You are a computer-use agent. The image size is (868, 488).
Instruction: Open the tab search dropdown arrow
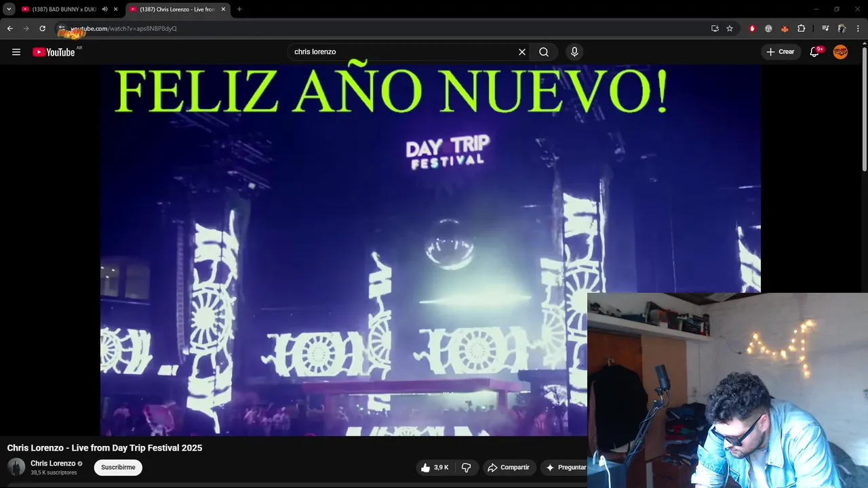tap(9, 9)
